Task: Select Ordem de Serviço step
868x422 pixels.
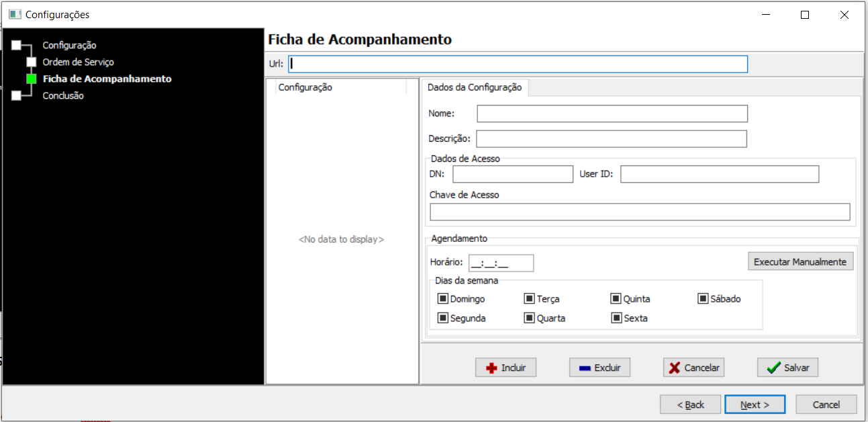Action: pos(78,62)
